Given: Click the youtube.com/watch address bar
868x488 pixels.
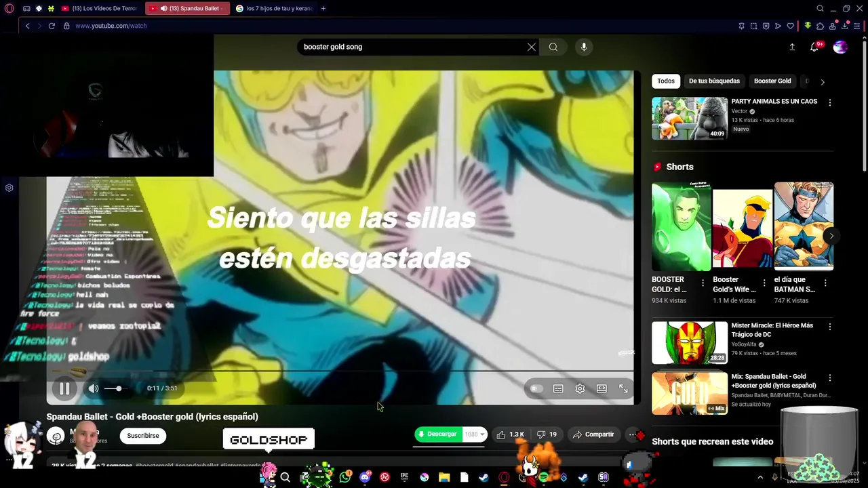Looking at the screenshot, I should pos(111,26).
